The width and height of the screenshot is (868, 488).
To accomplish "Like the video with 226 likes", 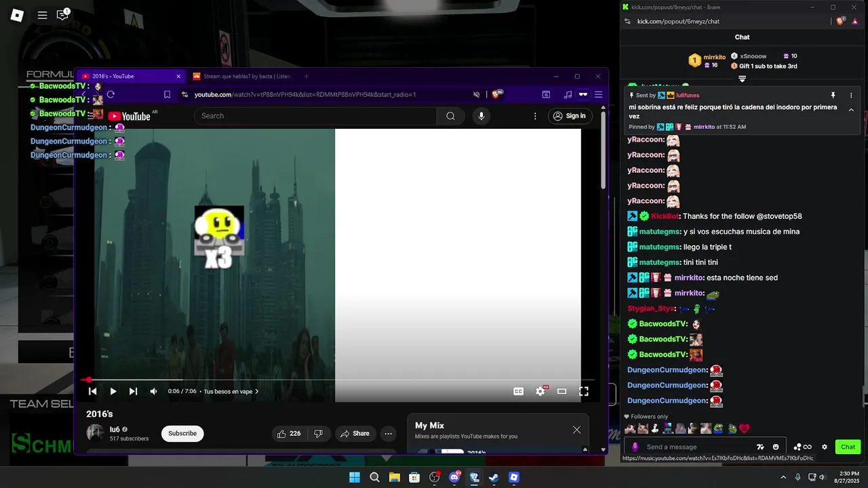I will 288,433.
